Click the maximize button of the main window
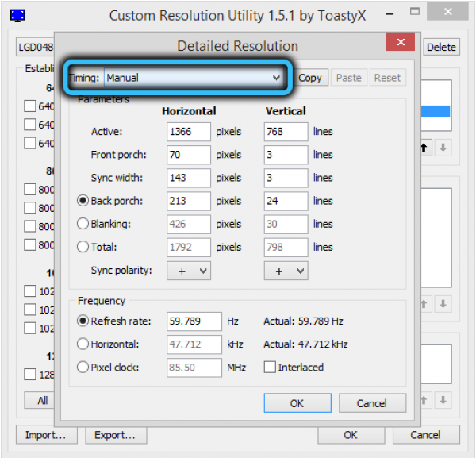Viewport: 476px width, 458px height. 415,12
